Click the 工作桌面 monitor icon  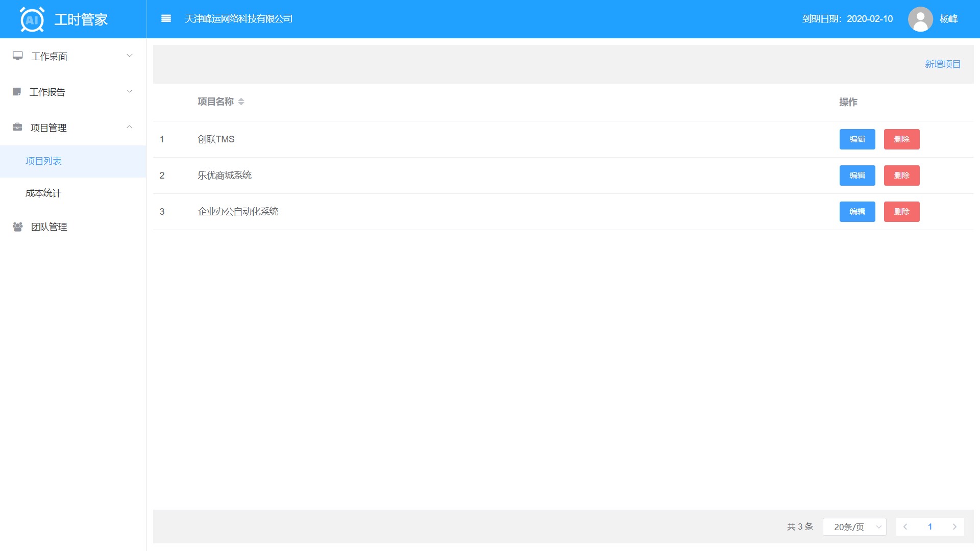(18, 56)
